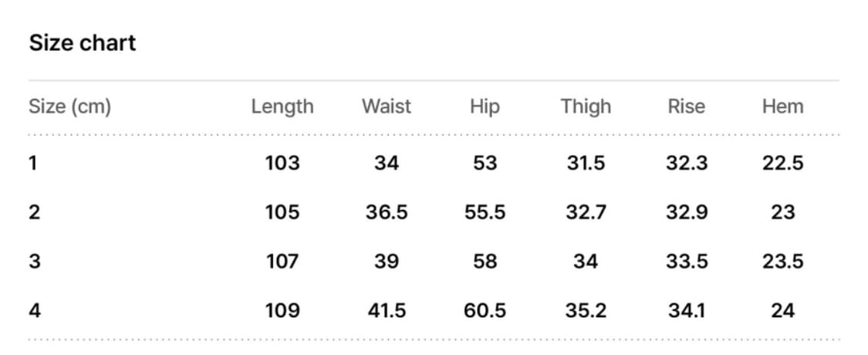
Task: Select the Waist column header
Action: (x=387, y=106)
